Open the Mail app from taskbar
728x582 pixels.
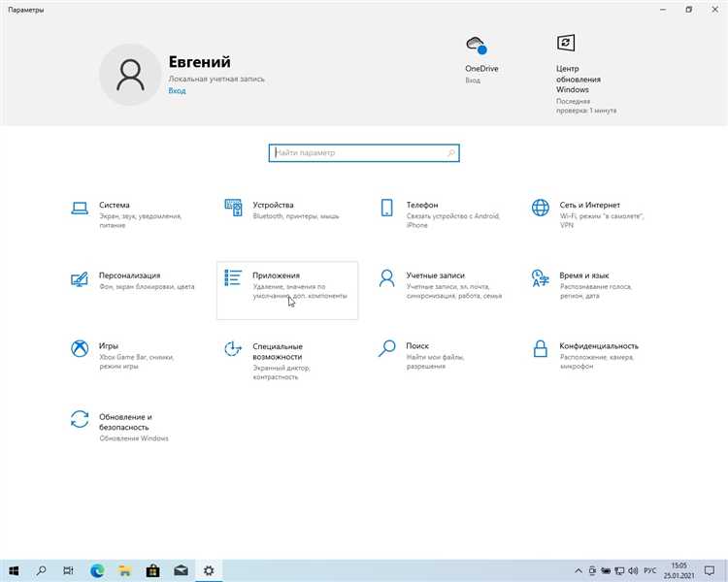pos(181,570)
